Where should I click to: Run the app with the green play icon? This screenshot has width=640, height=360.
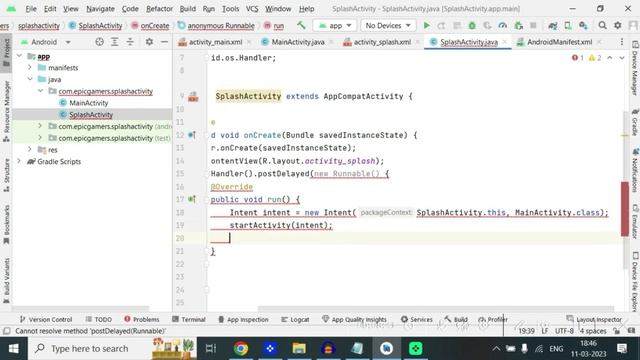[426, 25]
